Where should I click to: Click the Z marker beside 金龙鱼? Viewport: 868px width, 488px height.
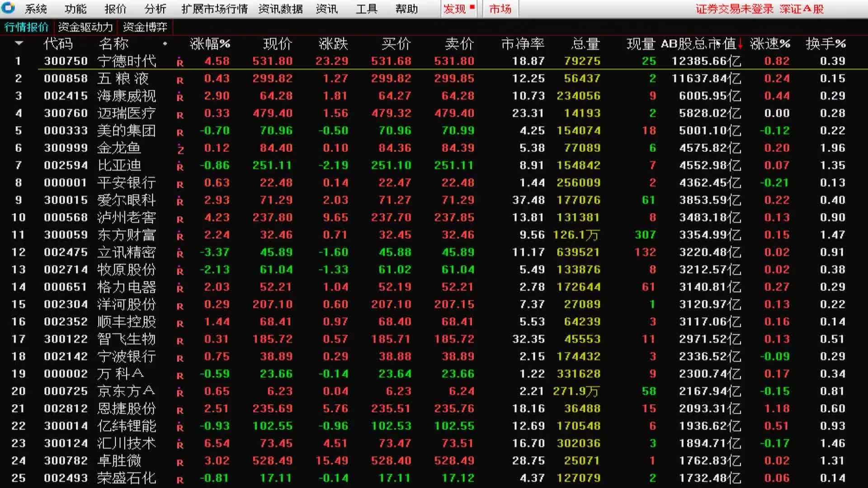(x=180, y=149)
